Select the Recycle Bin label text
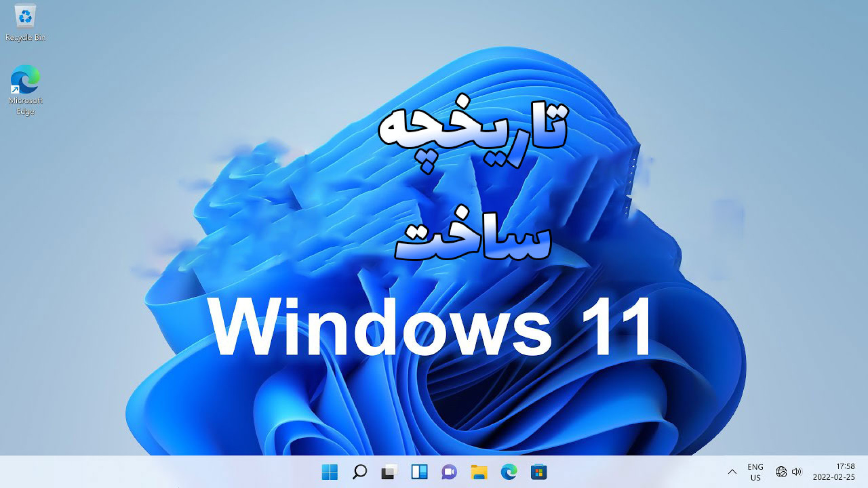Image resolution: width=868 pixels, height=488 pixels. 25,38
